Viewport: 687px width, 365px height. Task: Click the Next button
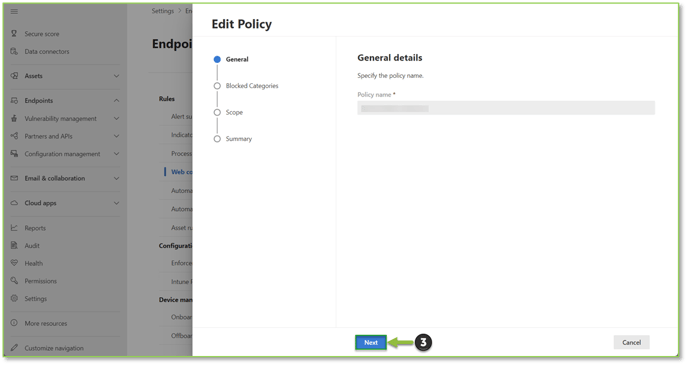371,343
